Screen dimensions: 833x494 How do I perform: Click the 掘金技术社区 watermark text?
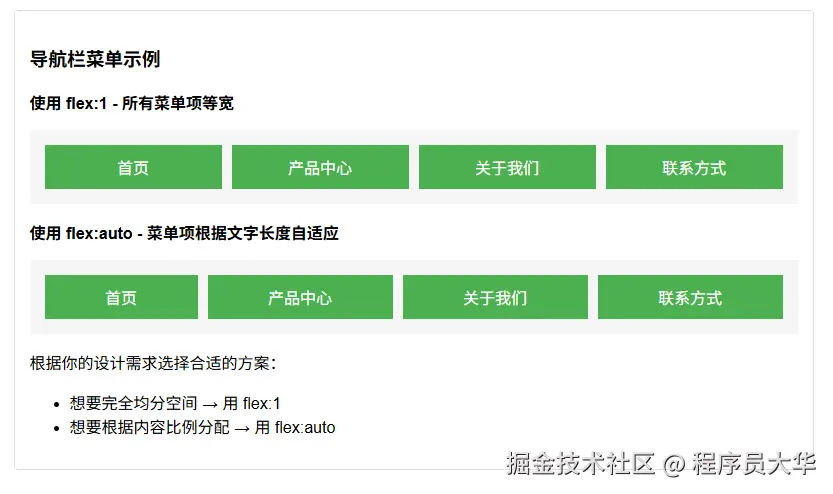pos(580,464)
